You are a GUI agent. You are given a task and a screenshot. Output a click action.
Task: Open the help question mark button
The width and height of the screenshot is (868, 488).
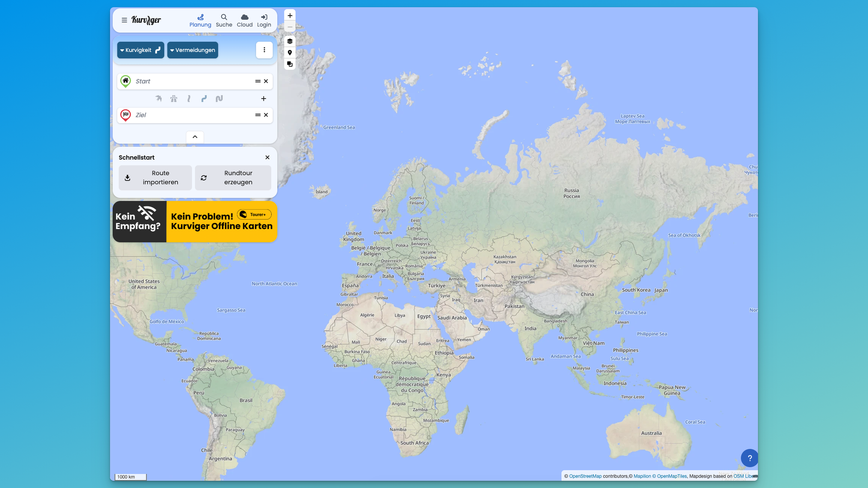point(750,458)
